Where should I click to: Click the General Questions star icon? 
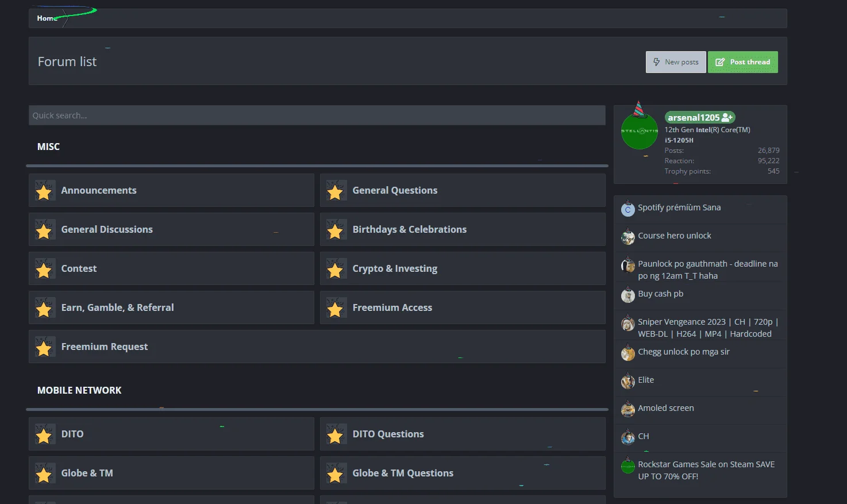click(336, 191)
